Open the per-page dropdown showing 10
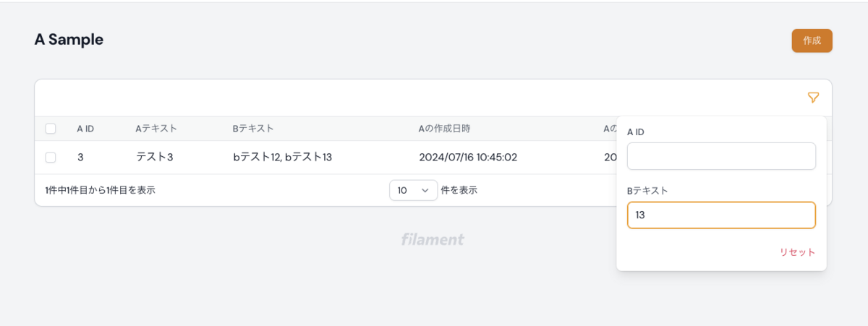 413,190
